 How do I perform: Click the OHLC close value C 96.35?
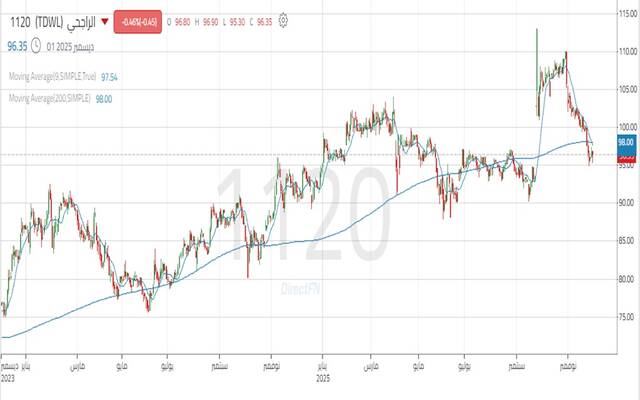(266, 20)
